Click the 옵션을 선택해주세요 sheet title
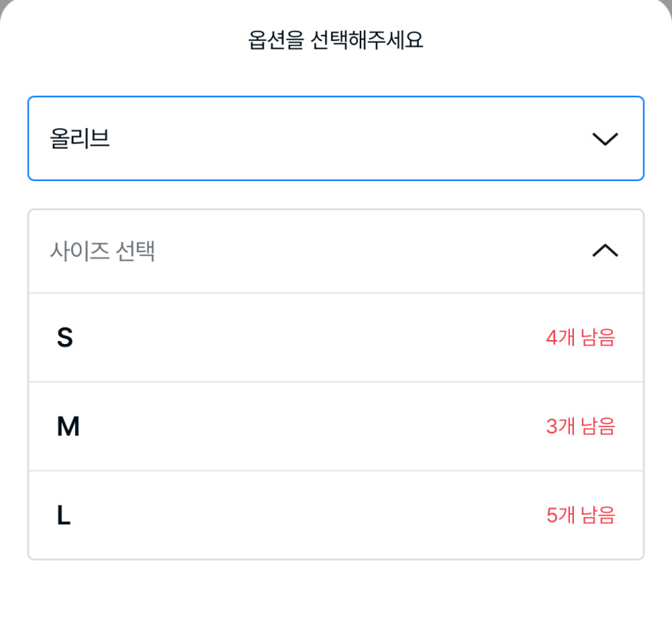672x635 pixels. pyautogui.click(x=336, y=40)
